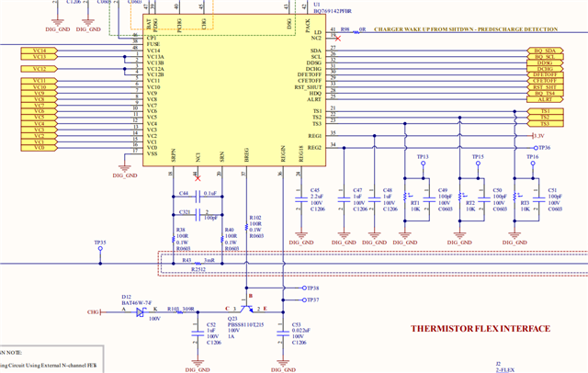Viewport: 588px width, 373px height.
Task: Click the 'THERMISTOR FLEX INTERFACE' title text
Action: [x=481, y=329]
